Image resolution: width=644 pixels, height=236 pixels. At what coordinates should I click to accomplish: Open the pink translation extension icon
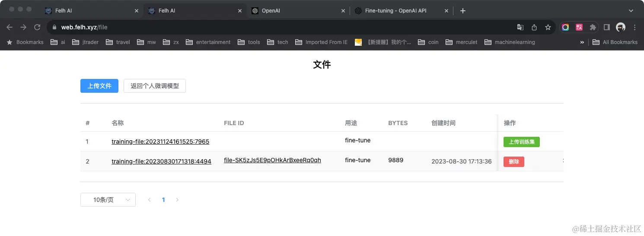click(579, 27)
